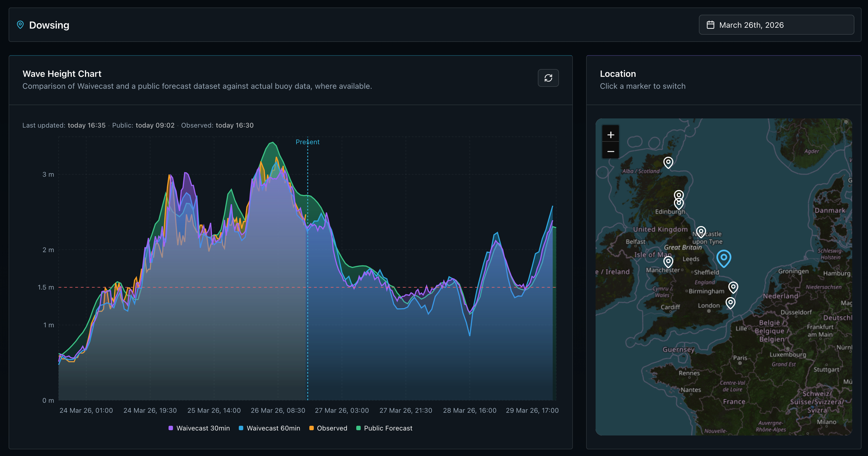Select the marker at Newcastle upon Tyne
868x456 pixels.
pos(701,232)
